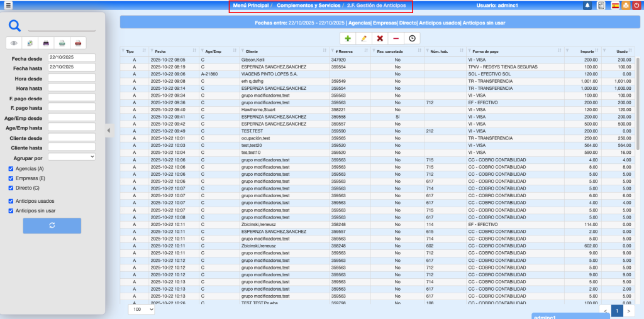Collapse the filter sidebar with the arrow
The height and width of the screenshot is (319, 644).
(x=108, y=130)
